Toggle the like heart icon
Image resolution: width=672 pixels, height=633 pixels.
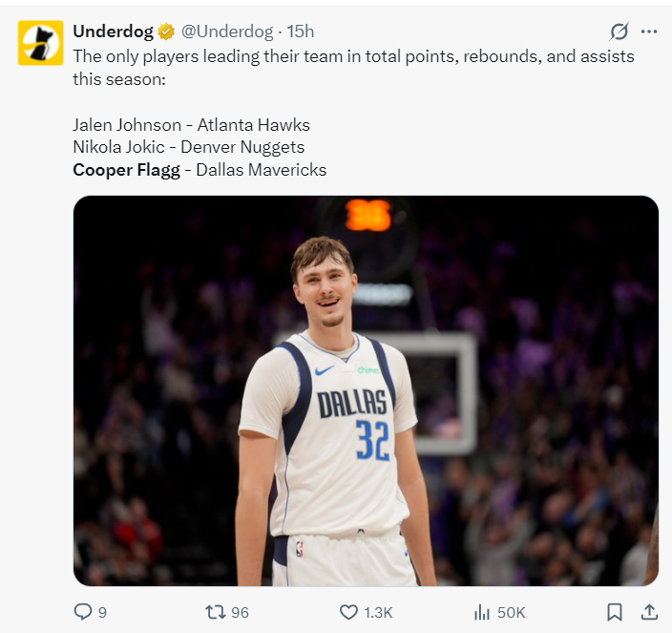point(348,612)
